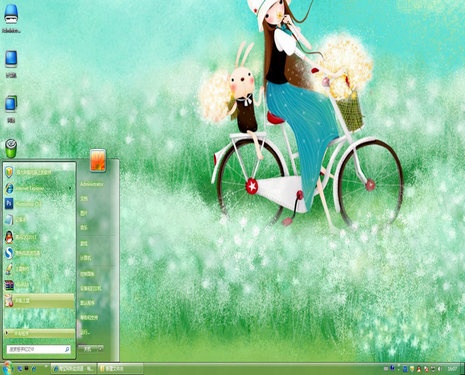Click the blue round tray icon
The image size is (465, 375).
(392, 368)
